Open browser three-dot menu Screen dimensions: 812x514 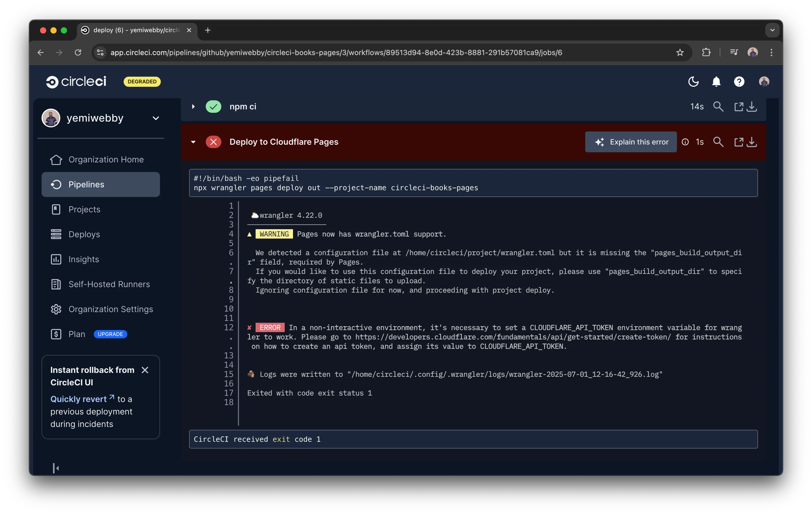[771, 52]
